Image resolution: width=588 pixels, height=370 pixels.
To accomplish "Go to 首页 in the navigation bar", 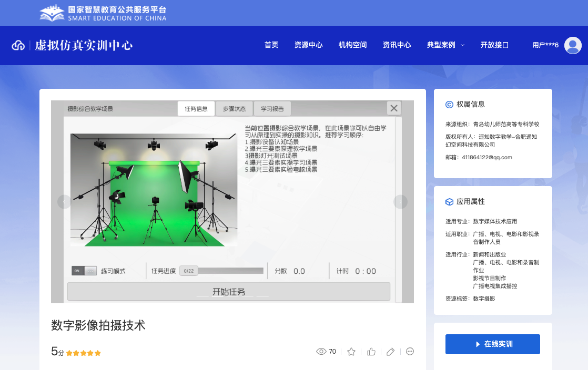I will (271, 45).
